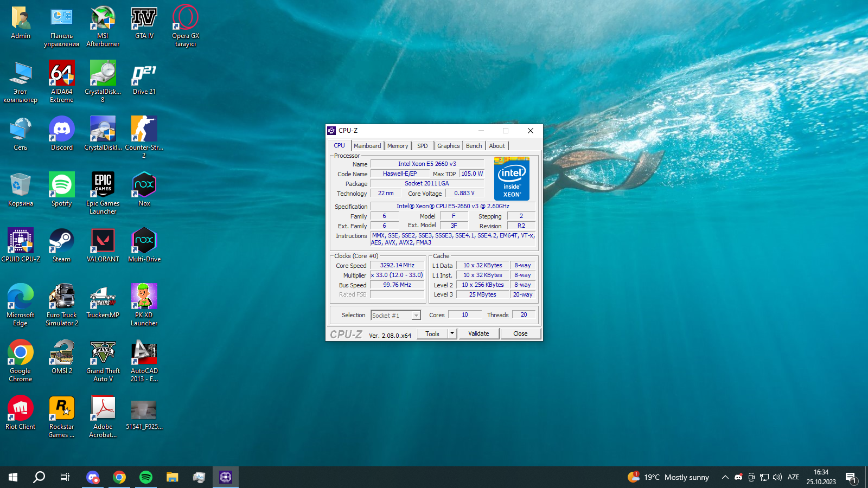This screenshot has height=488, width=868.
Task: Click the taskbar clock and date
Action: [821, 477]
